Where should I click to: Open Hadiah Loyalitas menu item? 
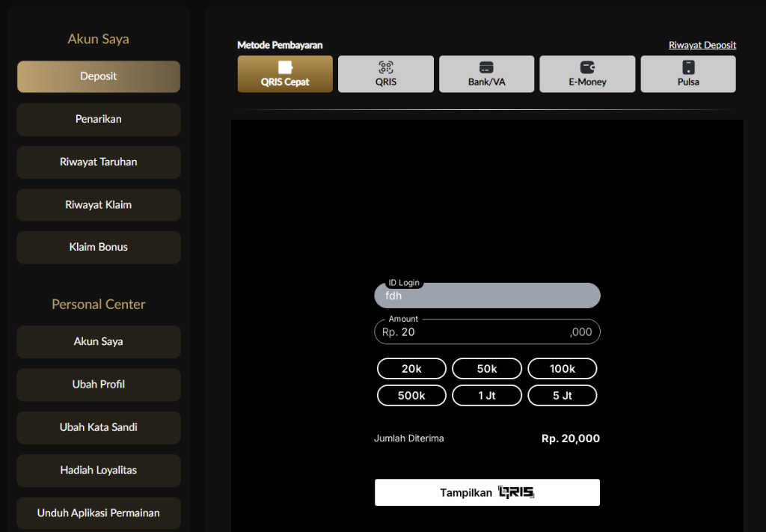(x=99, y=470)
